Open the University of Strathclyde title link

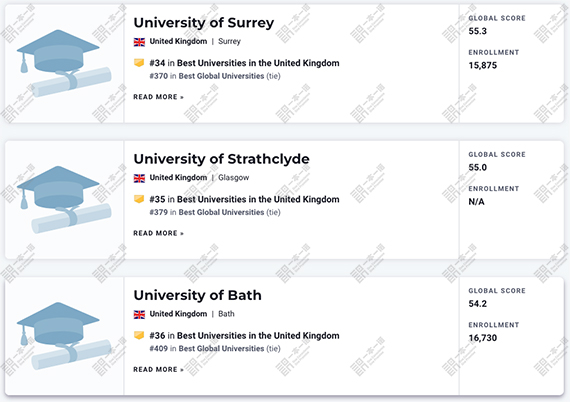point(221,159)
